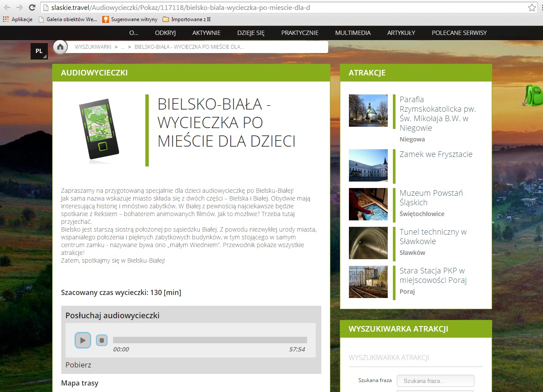This screenshot has height=392, width=543.
Task: Open the DZIEJE SIĘ menu
Action: coord(251,33)
